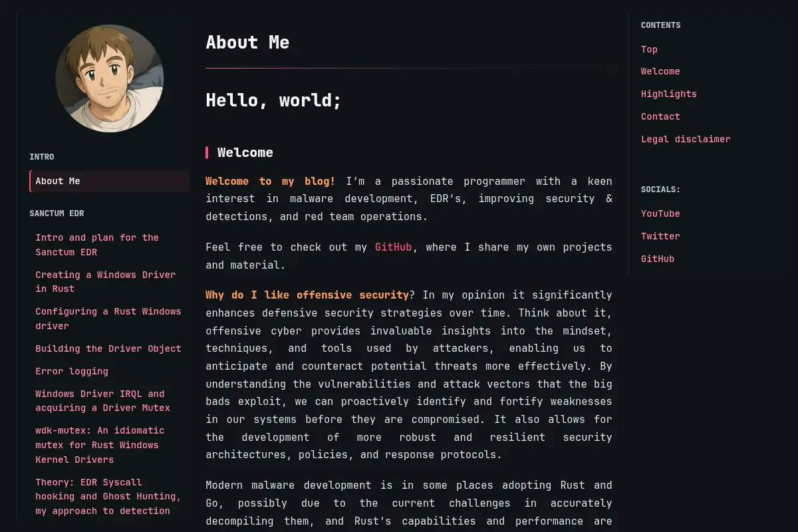Click the inline GitHub link in paragraph
Viewport: 798px width, 532px height.
394,247
